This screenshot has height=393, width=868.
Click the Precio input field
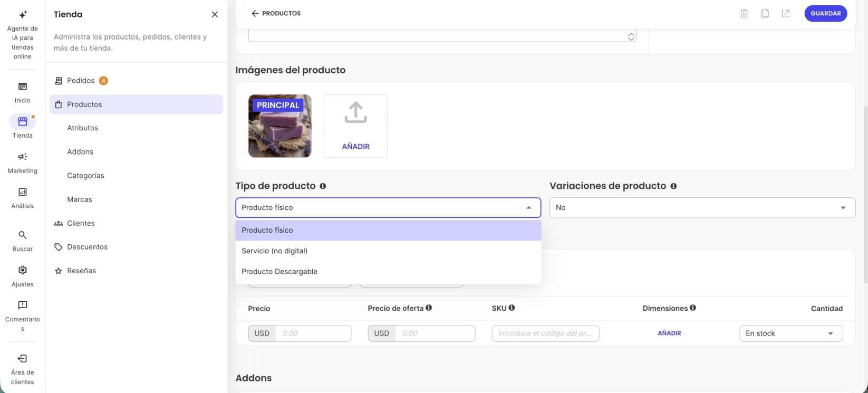[313, 333]
